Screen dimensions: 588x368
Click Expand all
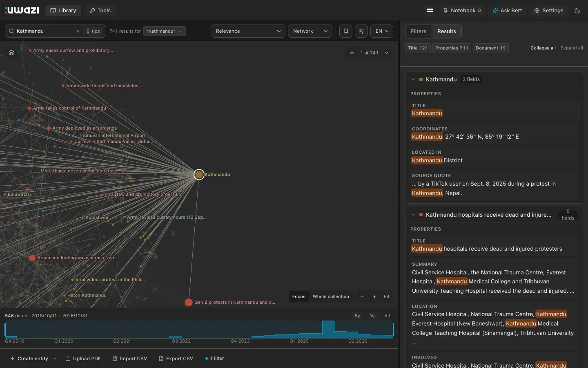572,48
